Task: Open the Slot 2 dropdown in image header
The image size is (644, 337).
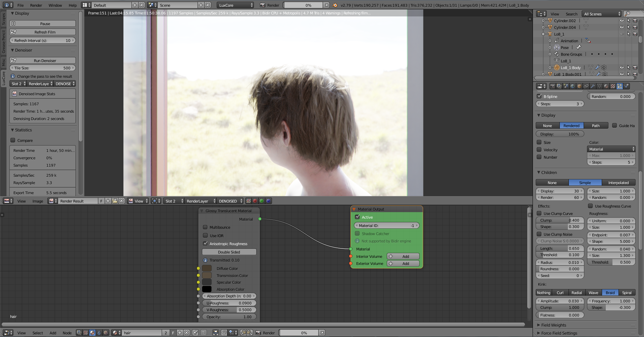Action: [x=174, y=201]
